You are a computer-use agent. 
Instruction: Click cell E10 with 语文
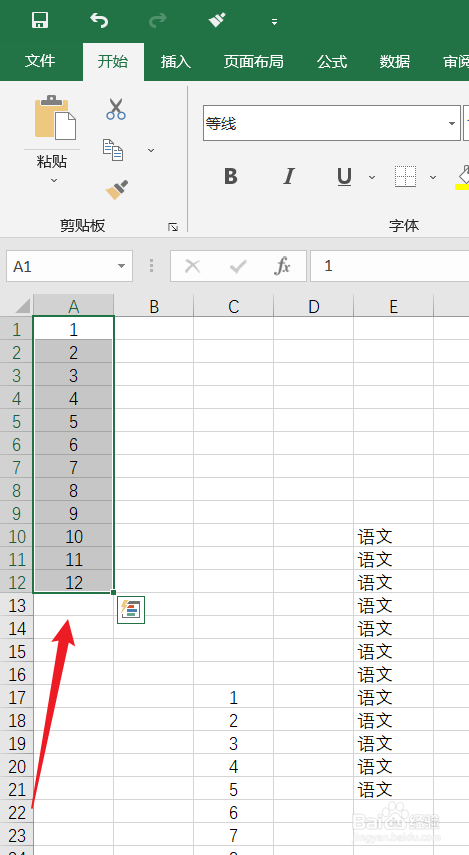pyautogui.click(x=393, y=537)
